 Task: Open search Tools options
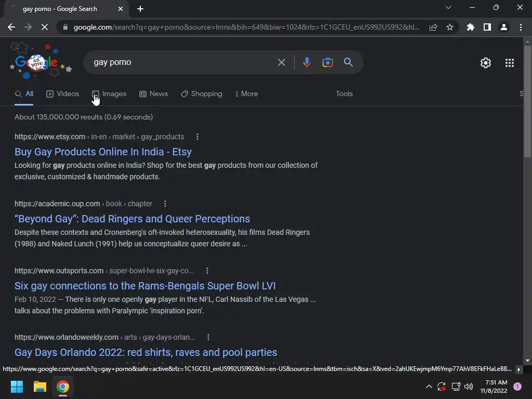(x=344, y=94)
